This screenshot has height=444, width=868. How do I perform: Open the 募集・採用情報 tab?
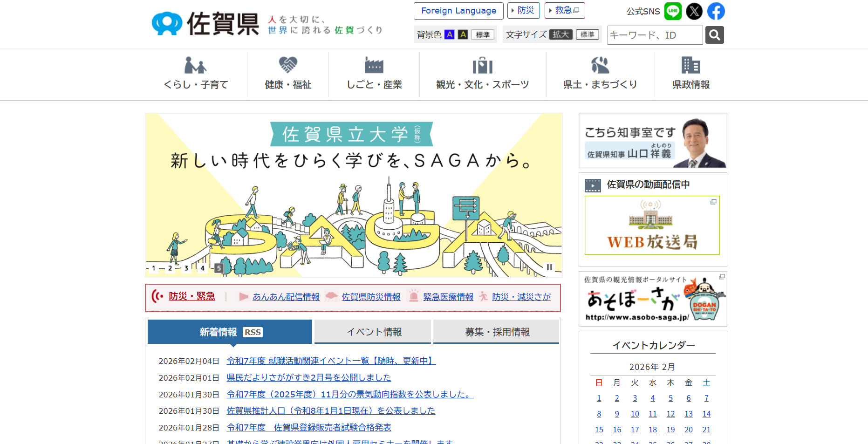coord(496,331)
